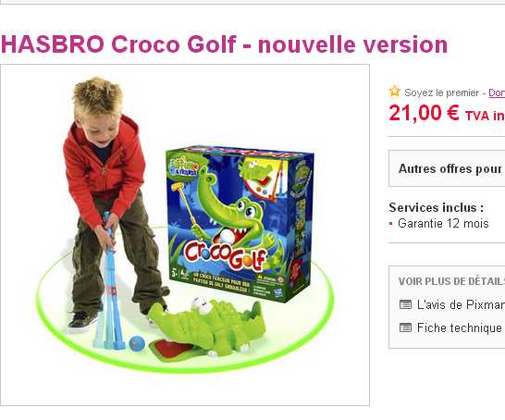Click the VOIR PLUS DE DÉTAILS heading

tap(451, 281)
